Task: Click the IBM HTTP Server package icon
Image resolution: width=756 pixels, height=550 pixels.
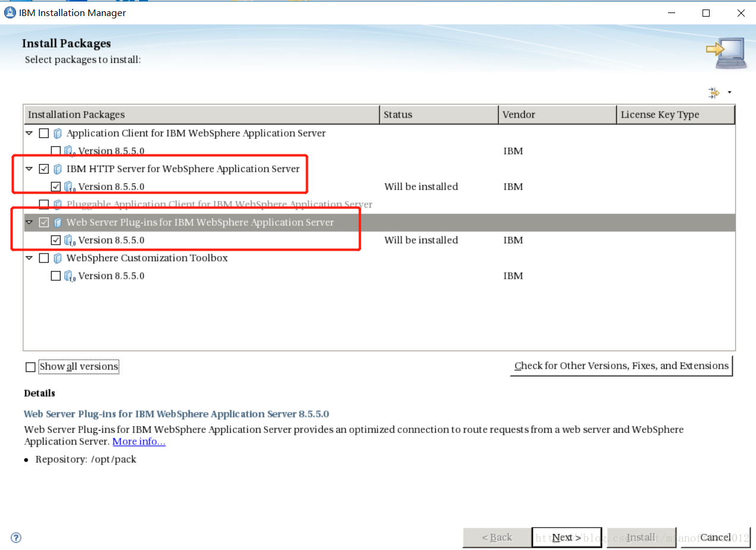Action: (x=58, y=169)
